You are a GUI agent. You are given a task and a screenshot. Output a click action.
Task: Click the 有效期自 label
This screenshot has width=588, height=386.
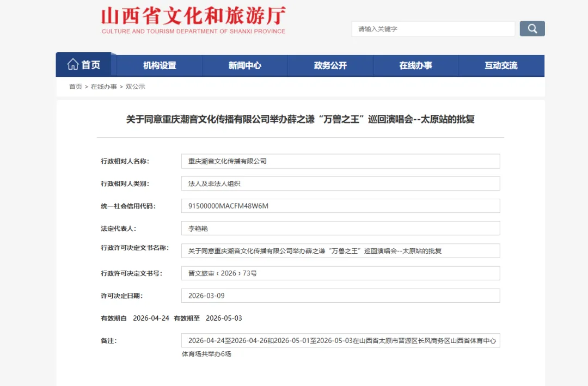[x=114, y=318]
